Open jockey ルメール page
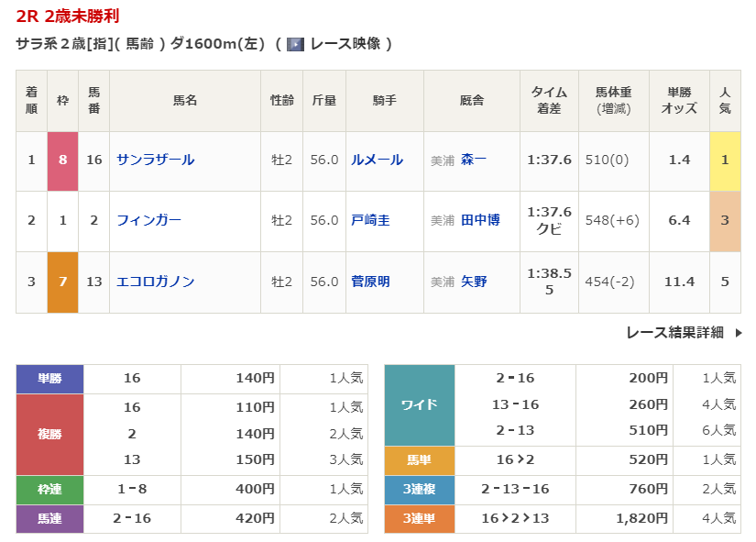This screenshot has width=756, height=542. pos(377,160)
